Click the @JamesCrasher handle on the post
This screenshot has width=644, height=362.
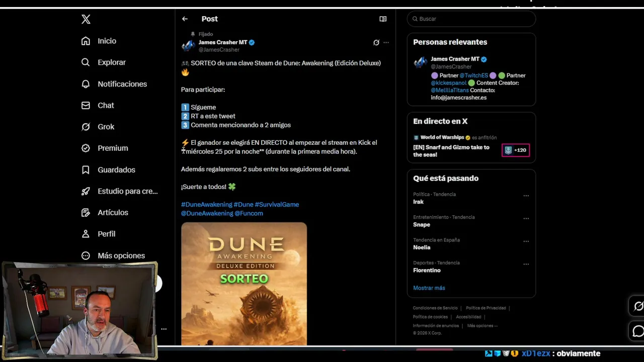click(x=219, y=50)
